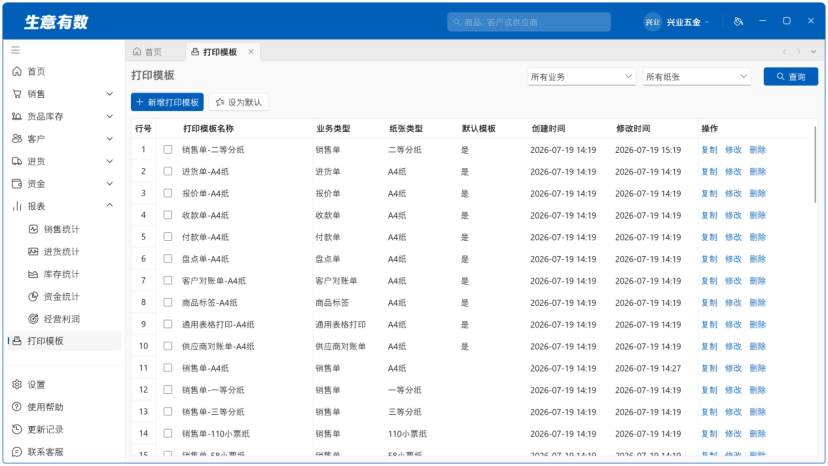Collapse the 报表 sidebar chevron

point(110,205)
